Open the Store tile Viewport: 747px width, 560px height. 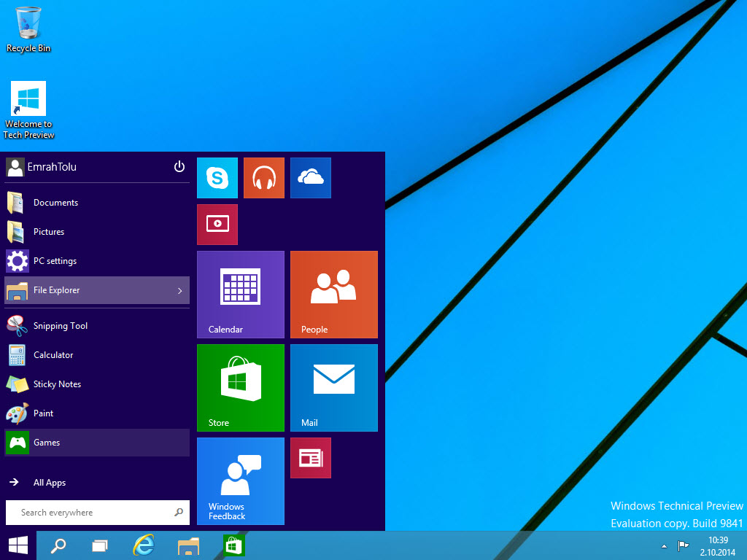[241, 388]
